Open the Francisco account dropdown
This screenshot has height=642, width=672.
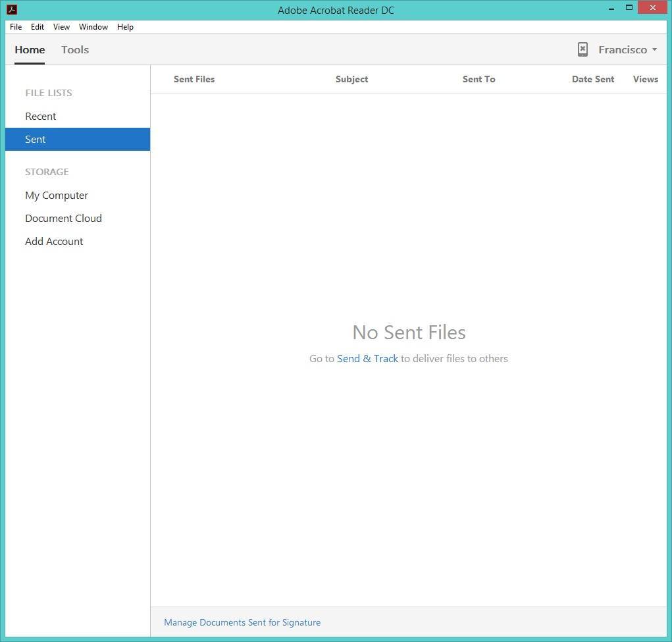(x=625, y=49)
